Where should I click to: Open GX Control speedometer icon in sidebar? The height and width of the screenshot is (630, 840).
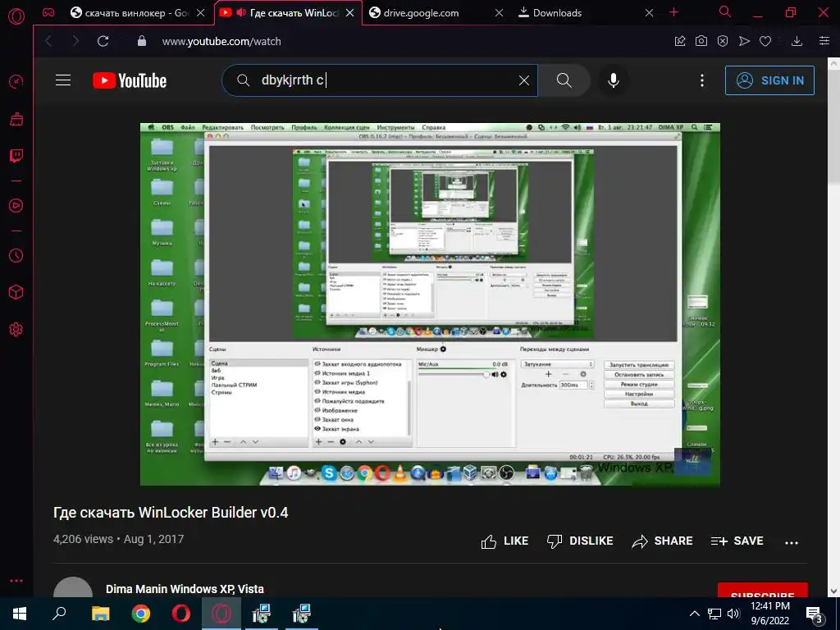pos(16,81)
